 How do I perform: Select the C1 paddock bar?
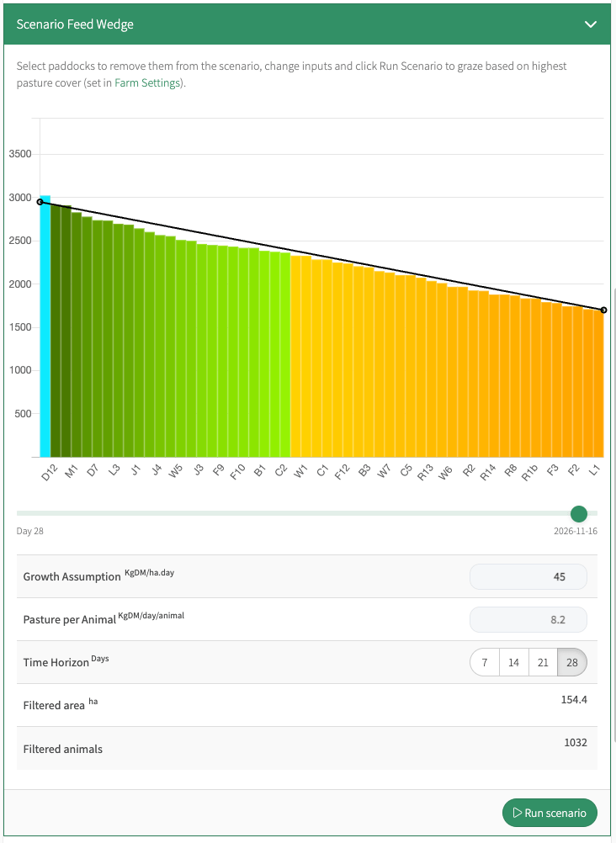317,358
